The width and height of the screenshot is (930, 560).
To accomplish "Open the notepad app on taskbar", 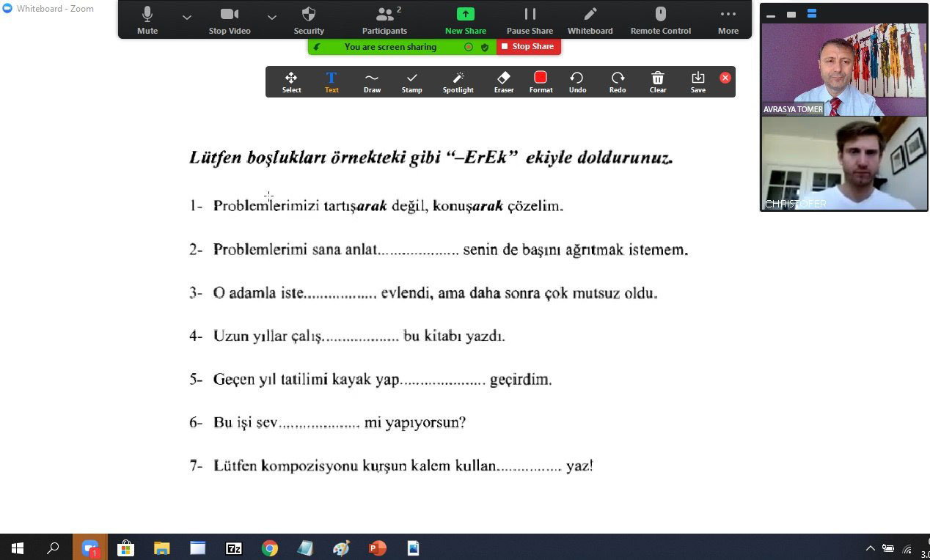I will point(305,548).
